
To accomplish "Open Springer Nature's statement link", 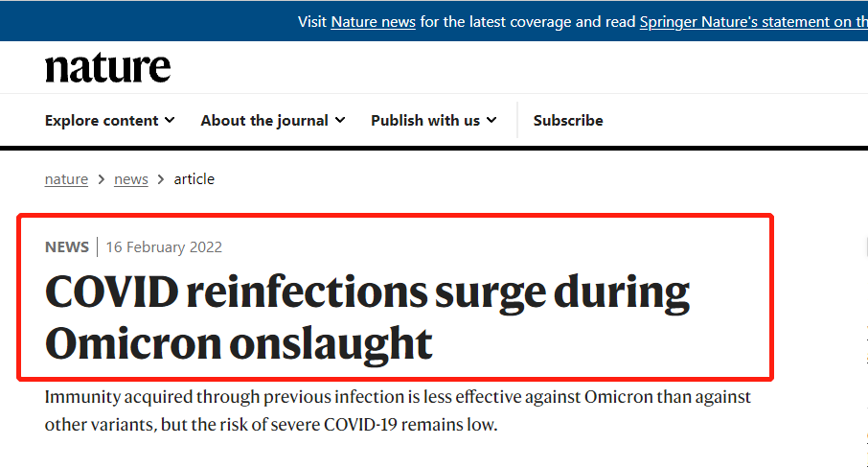I will click(753, 22).
